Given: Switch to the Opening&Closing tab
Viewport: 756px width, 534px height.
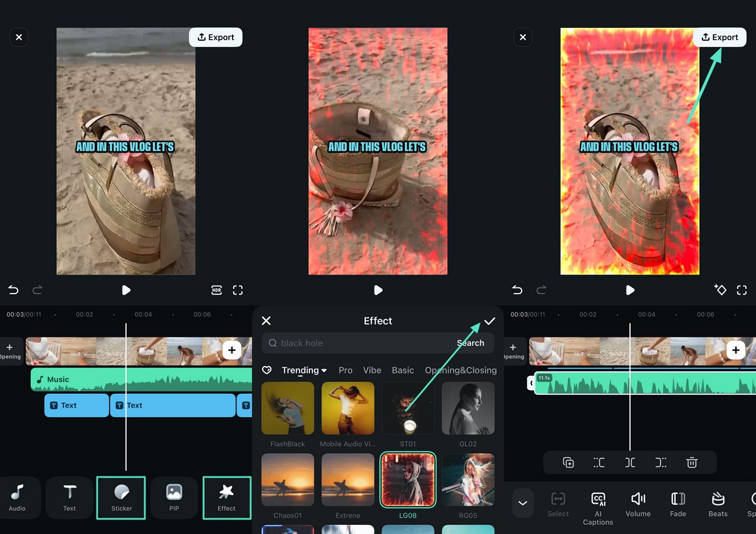Looking at the screenshot, I should 461,370.
